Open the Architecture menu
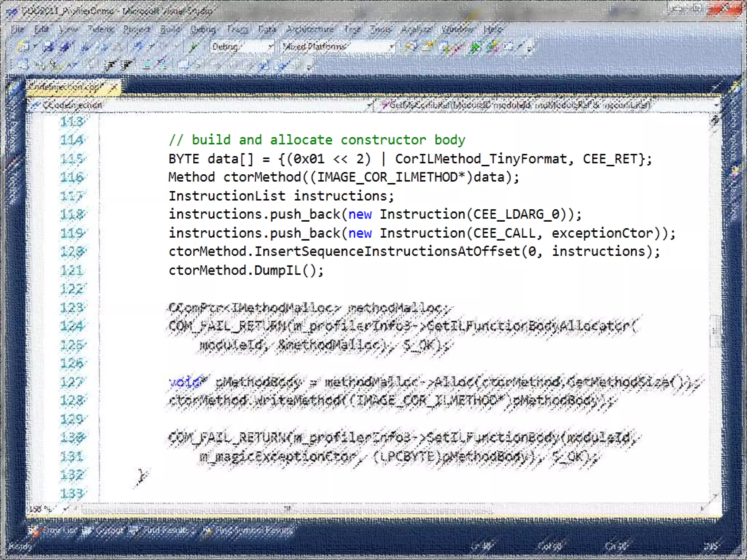Screen dimensions: 747x560 (310, 29)
